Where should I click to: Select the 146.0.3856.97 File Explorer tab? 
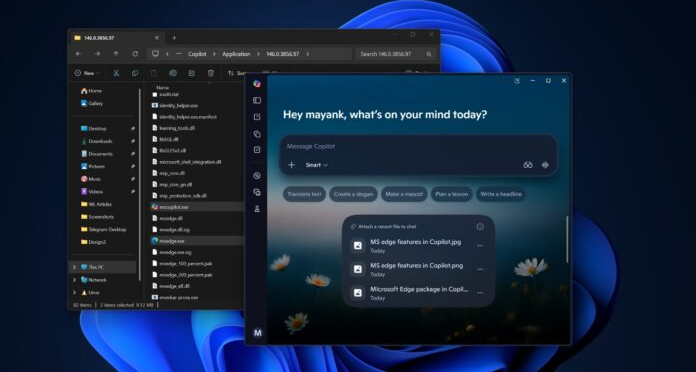tap(118, 38)
